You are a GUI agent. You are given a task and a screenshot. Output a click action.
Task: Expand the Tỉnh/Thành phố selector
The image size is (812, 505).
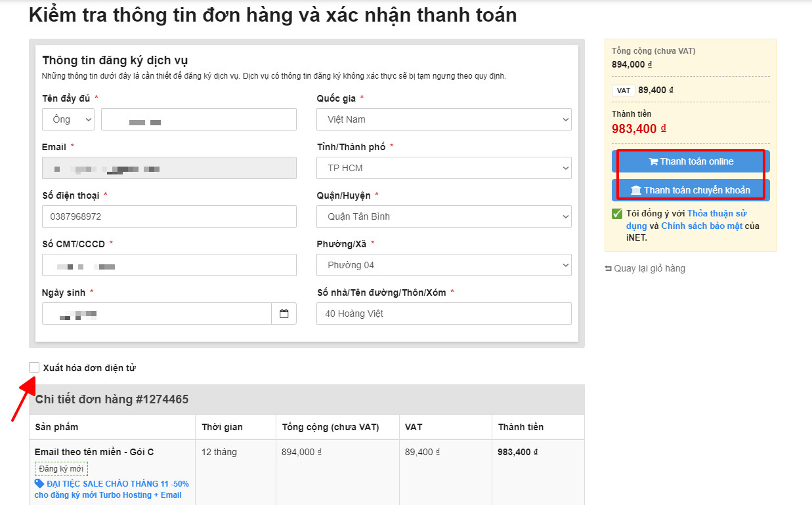tap(444, 168)
